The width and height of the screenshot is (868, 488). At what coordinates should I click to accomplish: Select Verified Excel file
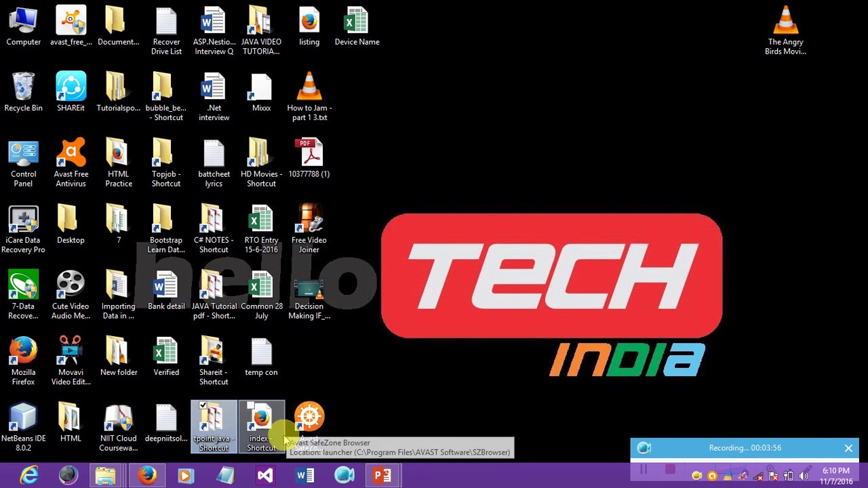click(x=166, y=357)
